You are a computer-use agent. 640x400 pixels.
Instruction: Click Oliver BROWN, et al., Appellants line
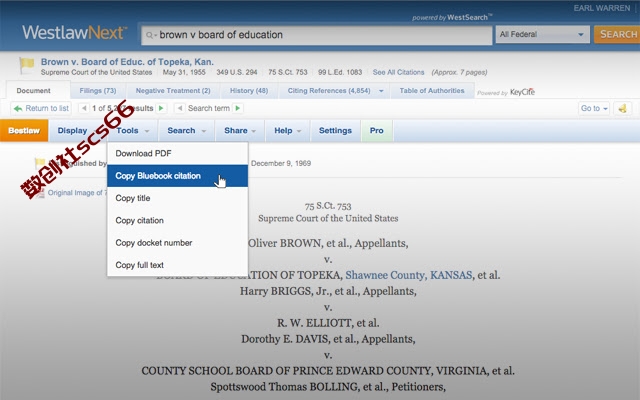click(328, 243)
